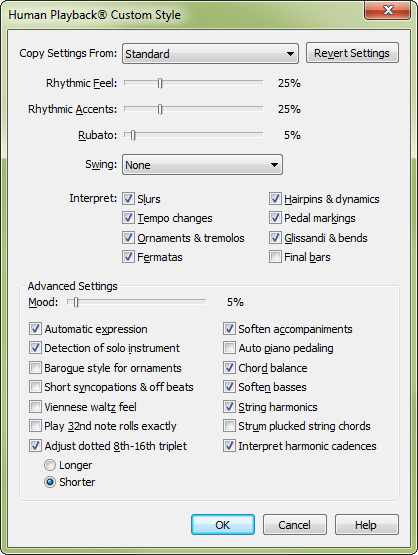
Task: Enable Auto piano pedaling
Action: (229, 348)
